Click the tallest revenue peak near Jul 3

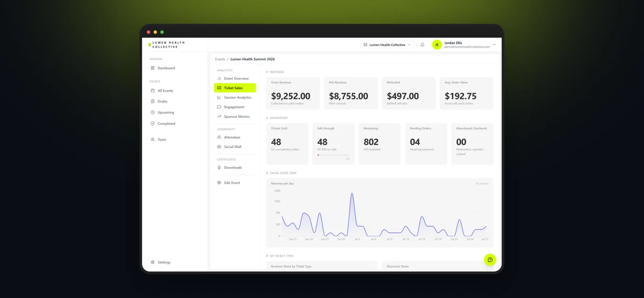[352, 194]
